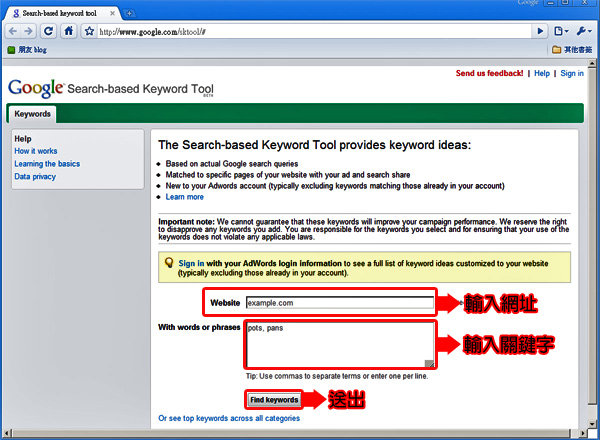Image resolution: width=600 pixels, height=440 pixels.
Task: Close the Search-based keyword tool tab
Action: click(112, 13)
